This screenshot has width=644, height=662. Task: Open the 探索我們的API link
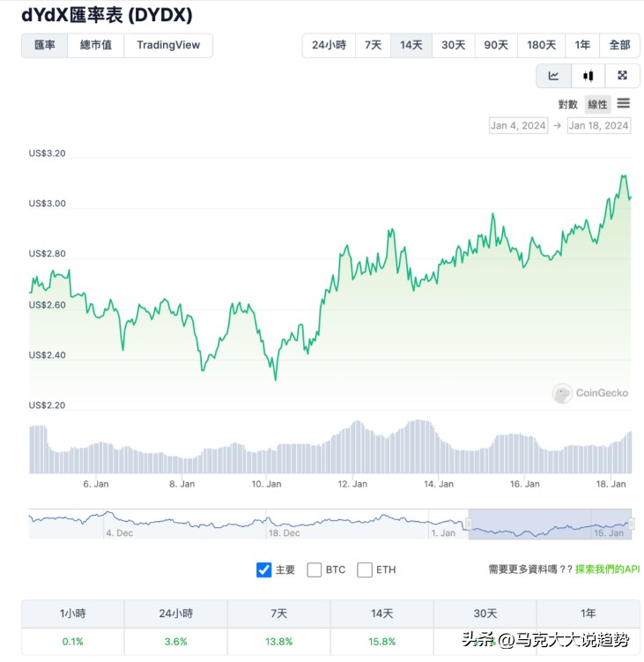tap(607, 569)
